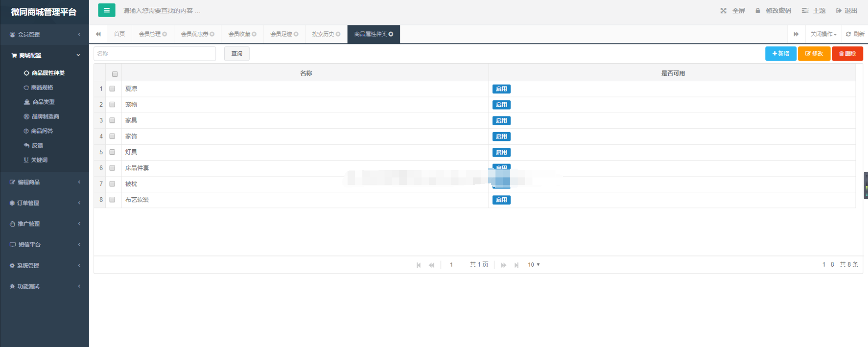Click the 退出 logout icon
Screen dimensions: 868x347
[x=838, y=11]
